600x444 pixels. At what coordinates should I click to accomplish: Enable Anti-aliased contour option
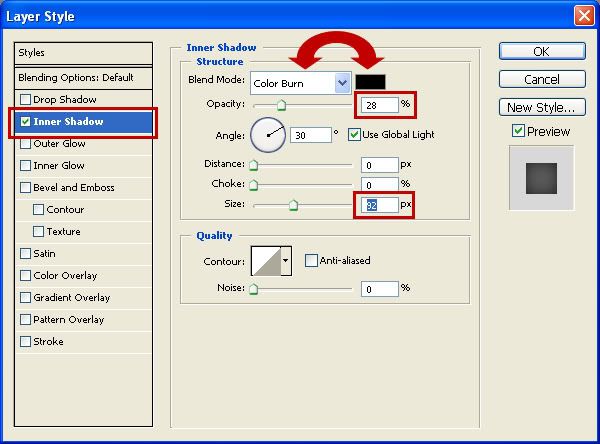coord(311,261)
